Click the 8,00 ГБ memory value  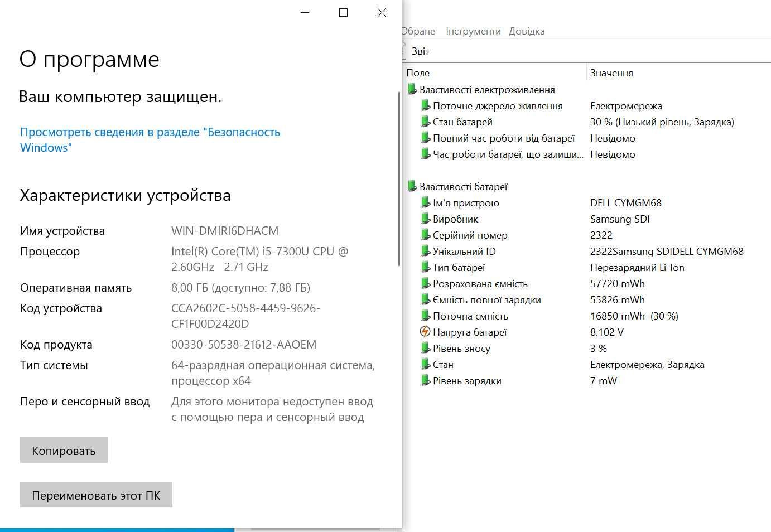[x=240, y=287]
